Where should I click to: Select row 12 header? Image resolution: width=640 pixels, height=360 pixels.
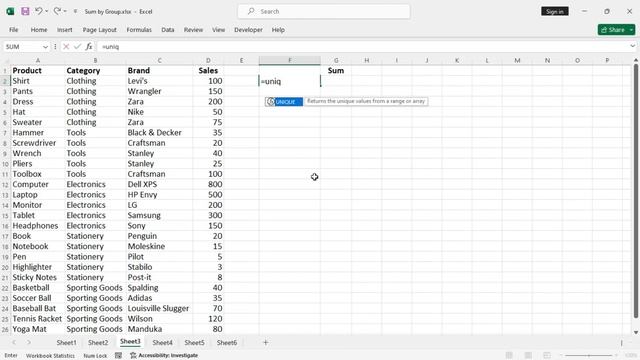click(5, 184)
